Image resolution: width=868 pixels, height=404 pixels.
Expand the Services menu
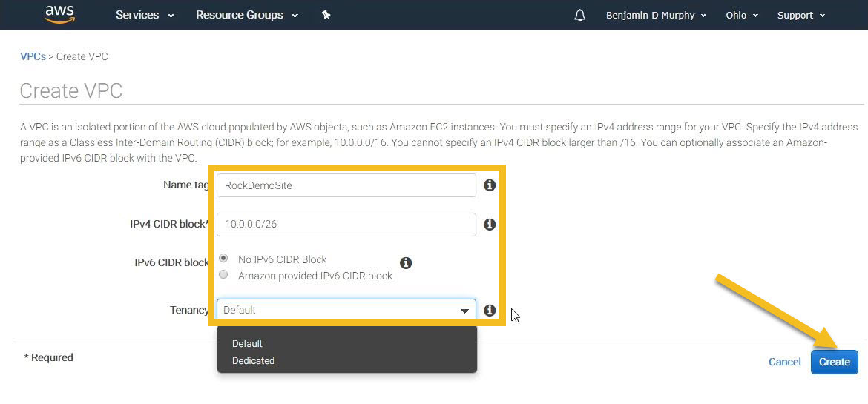(x=145, y=15)
